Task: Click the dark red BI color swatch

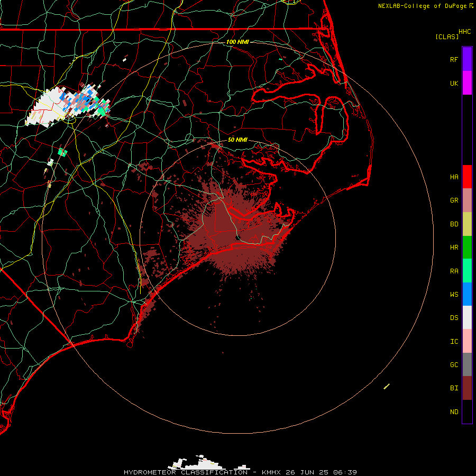Action: pos(467,388)
